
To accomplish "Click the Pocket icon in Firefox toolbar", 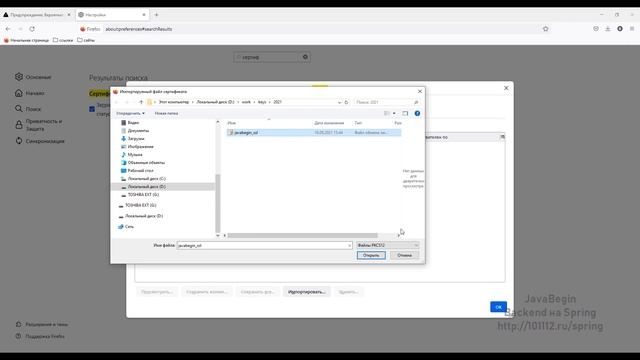I will (x=596, y=29).
